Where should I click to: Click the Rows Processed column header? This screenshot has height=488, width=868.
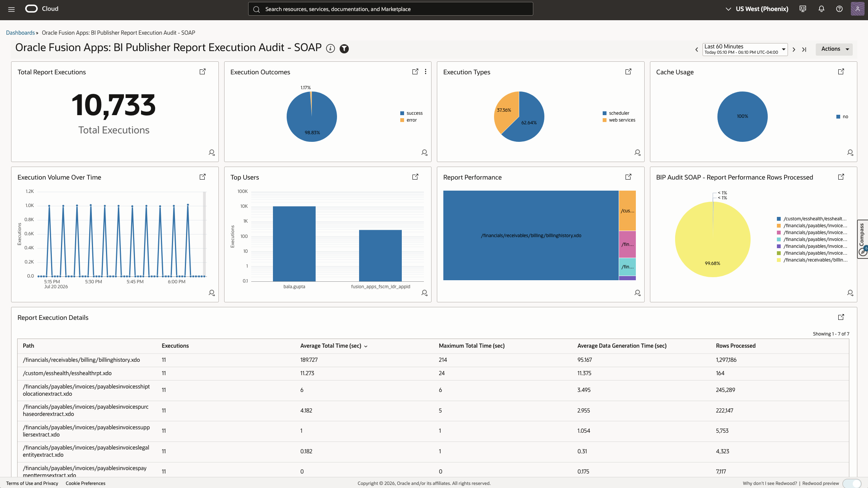[735, 346]
